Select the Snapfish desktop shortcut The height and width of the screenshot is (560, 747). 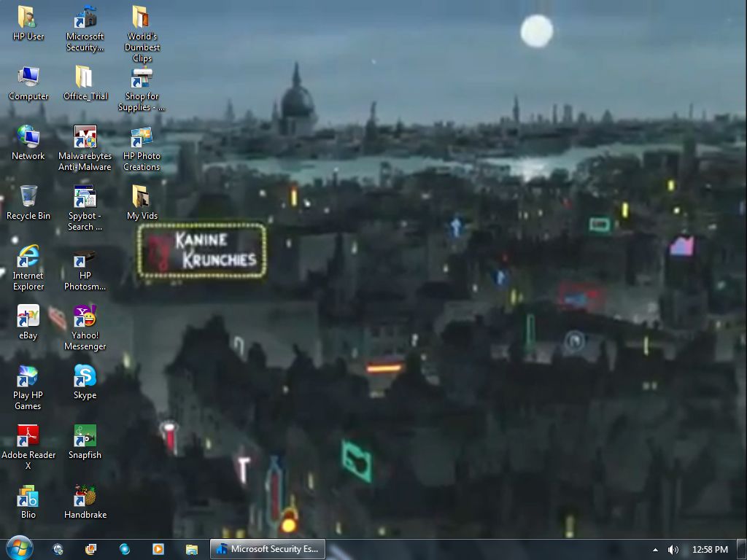[85, 442]
